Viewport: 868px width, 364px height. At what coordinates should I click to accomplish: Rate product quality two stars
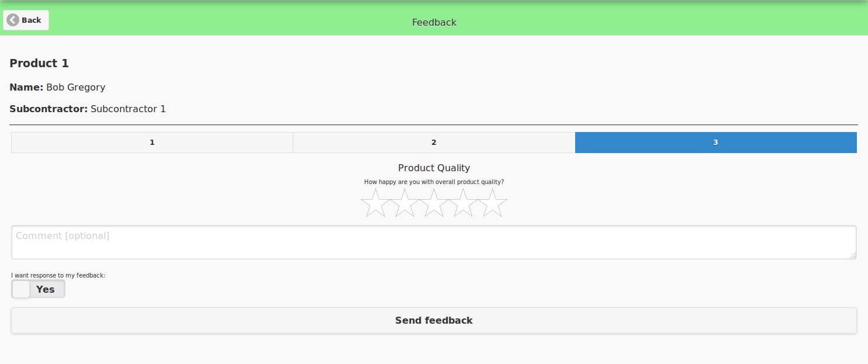(x=404, y=203)
